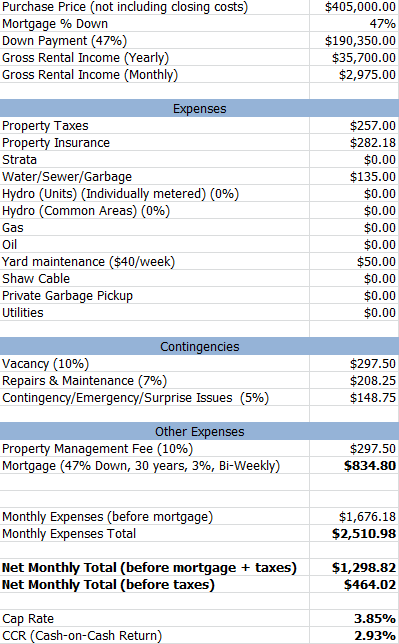Click the Other Expenses header bar
The image size is (399, 644).
[x=199, y=432]
